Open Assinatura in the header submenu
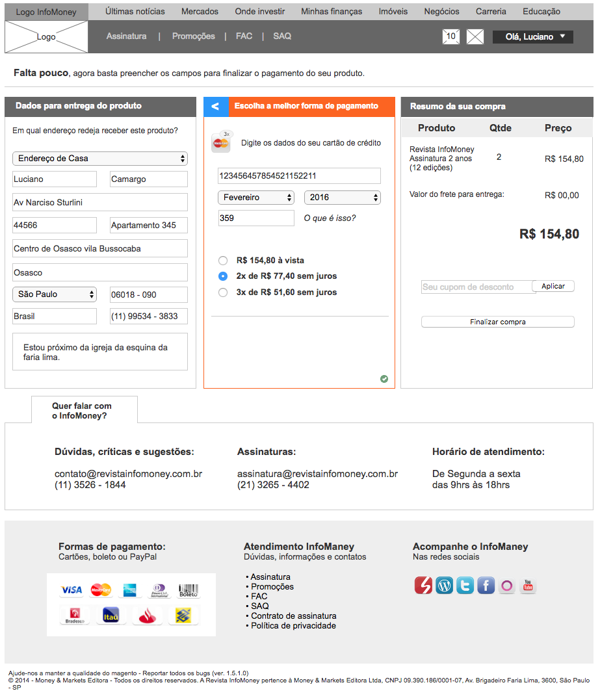This screenshot has height=700, width=600. (126, 36)
